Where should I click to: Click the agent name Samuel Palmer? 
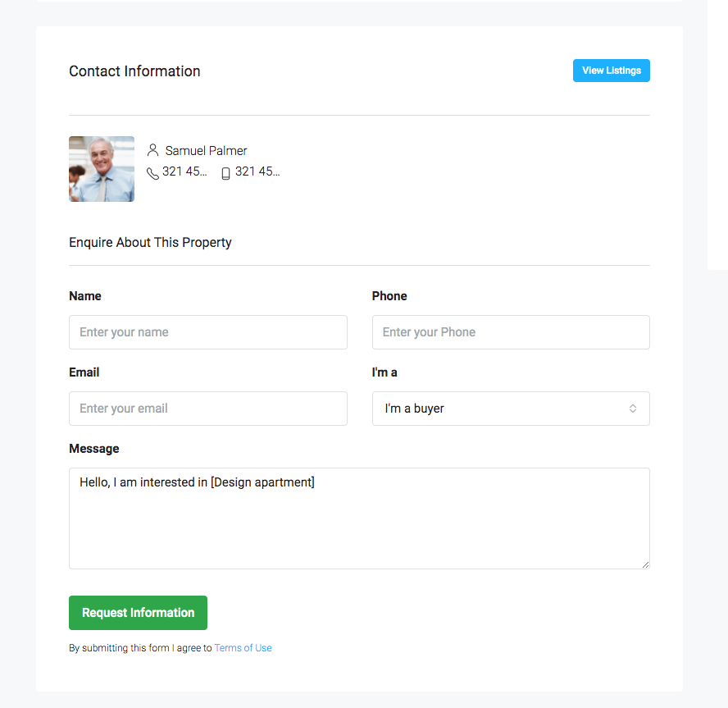coord(206,150)
